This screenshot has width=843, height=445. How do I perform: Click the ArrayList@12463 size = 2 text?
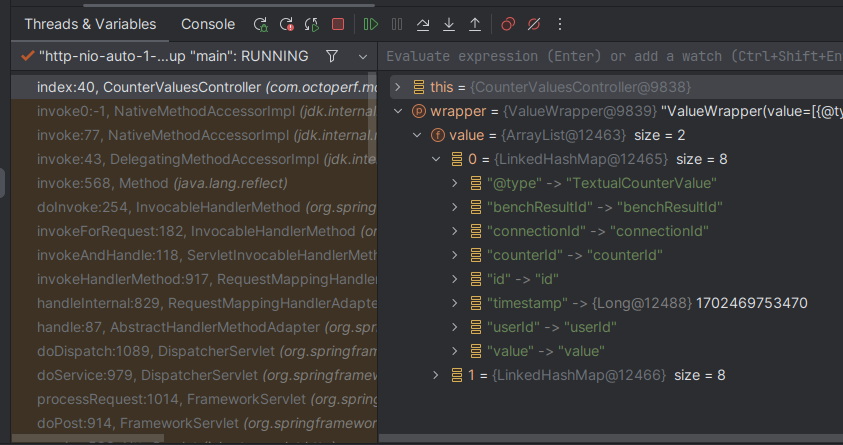(x=593, y=135)
